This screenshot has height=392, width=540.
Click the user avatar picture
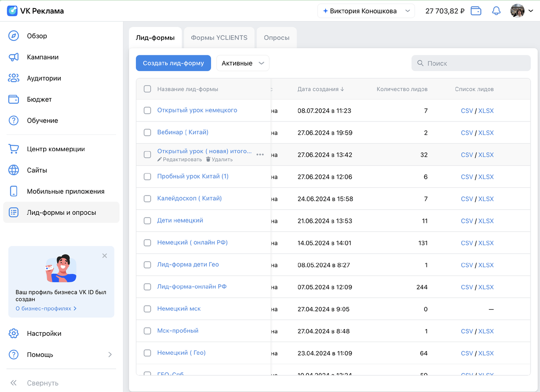(x=517, y=11)
